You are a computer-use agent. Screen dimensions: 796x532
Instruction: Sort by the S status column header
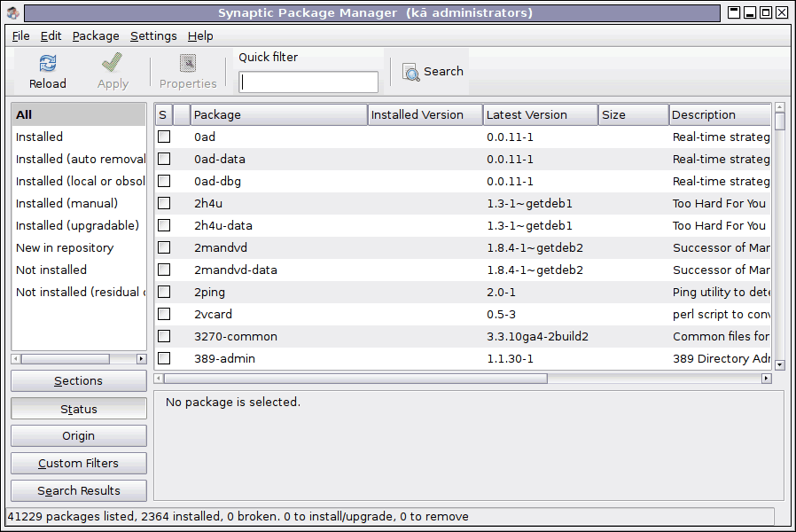(x=163, y=114)
